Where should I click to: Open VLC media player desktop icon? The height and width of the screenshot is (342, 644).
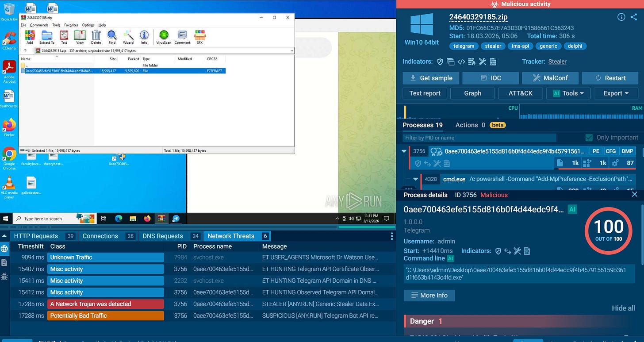point(9,187)
